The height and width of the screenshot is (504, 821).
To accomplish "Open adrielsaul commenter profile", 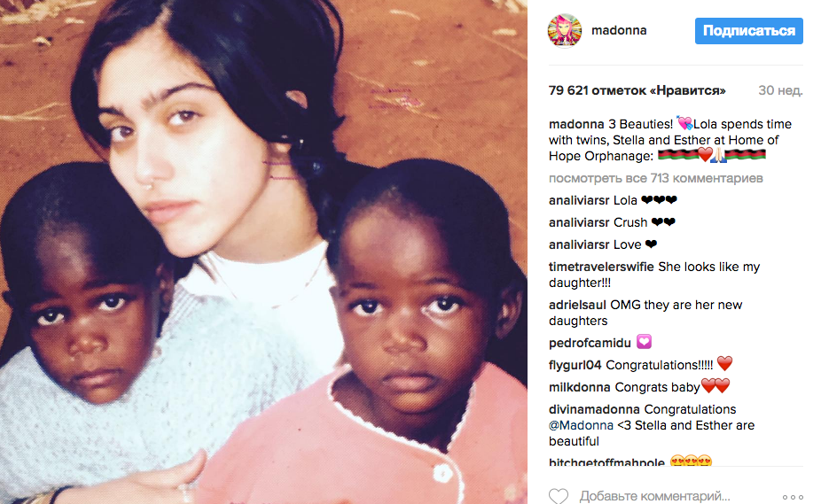I will coord(577,305).
